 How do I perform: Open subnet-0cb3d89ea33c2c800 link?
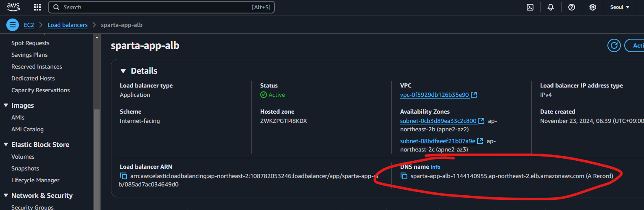(x=438, y=121)
